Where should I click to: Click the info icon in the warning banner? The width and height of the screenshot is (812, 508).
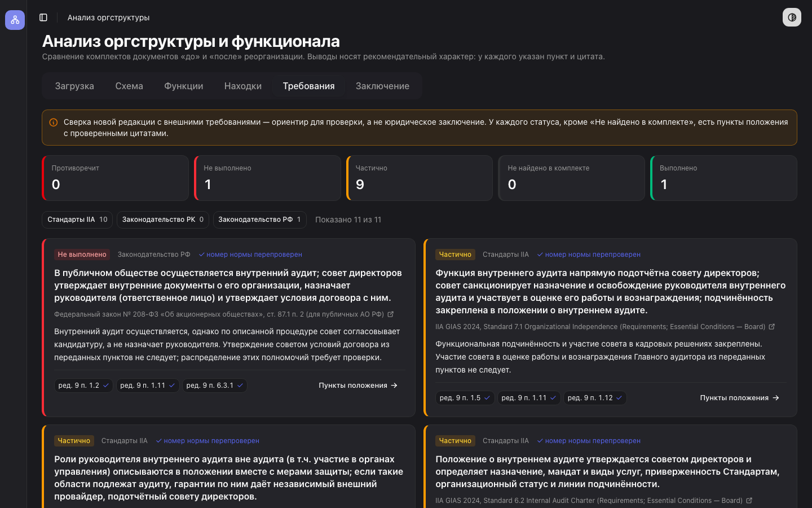click(x=54, y=122)
